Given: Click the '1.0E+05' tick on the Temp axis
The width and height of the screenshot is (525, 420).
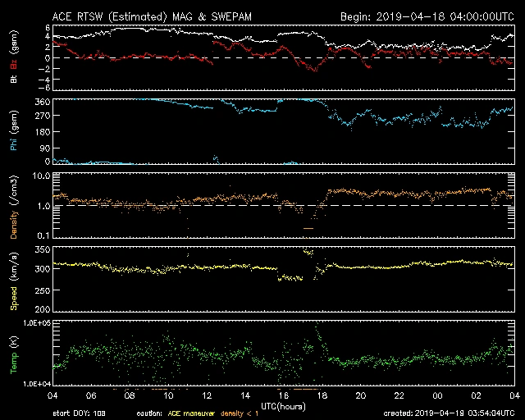Looking at the screenshot, I should click(37, 323).
